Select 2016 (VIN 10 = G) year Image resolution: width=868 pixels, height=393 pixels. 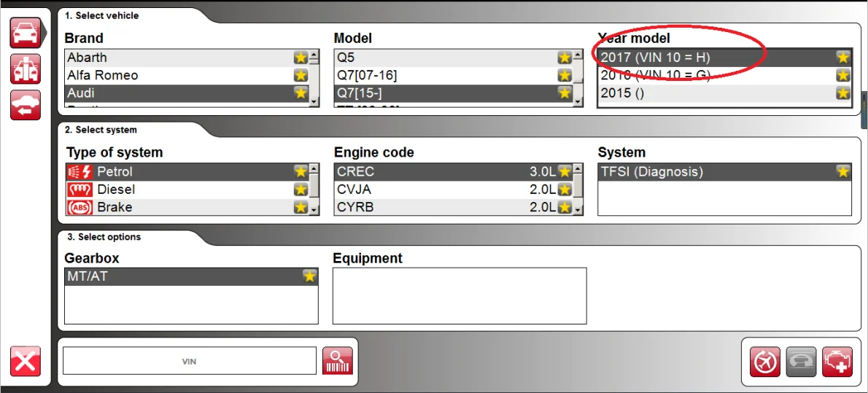724,74
